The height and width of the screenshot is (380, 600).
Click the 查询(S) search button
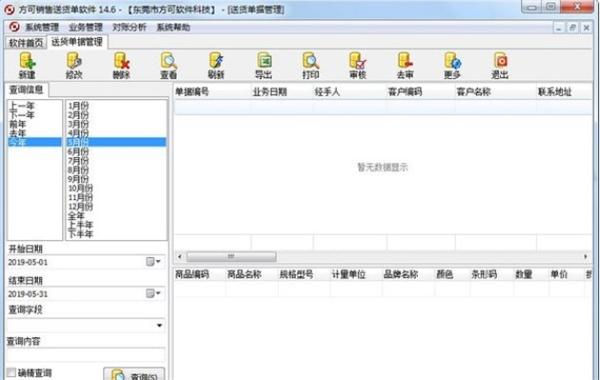click(x=134, y=374)
